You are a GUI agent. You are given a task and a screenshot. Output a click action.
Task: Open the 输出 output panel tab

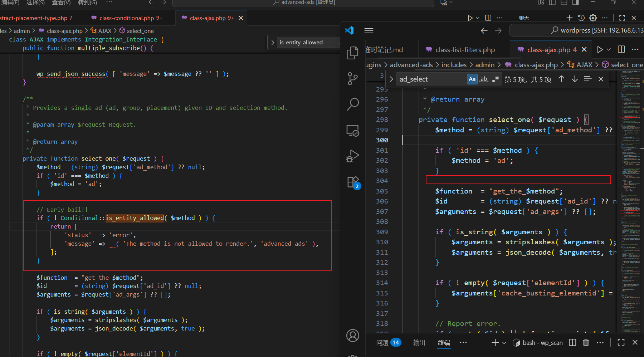419,343
